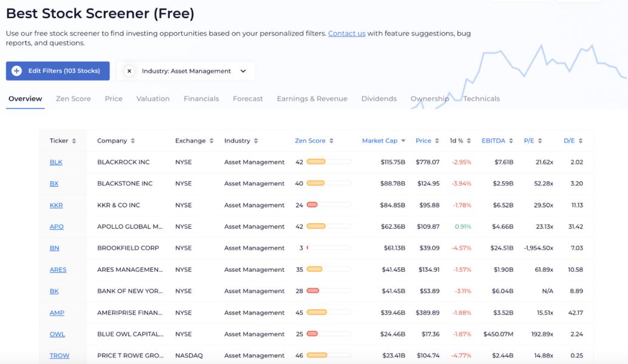This screenshot has height=364, width=628.
Task: Click the EBITDA column header label
Action: coord(493,141)
